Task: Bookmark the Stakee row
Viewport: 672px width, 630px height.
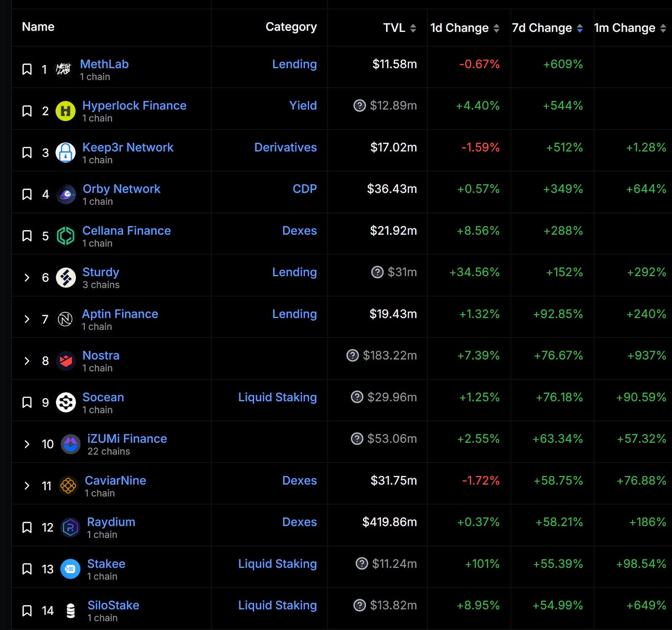Action: point(27,569)
